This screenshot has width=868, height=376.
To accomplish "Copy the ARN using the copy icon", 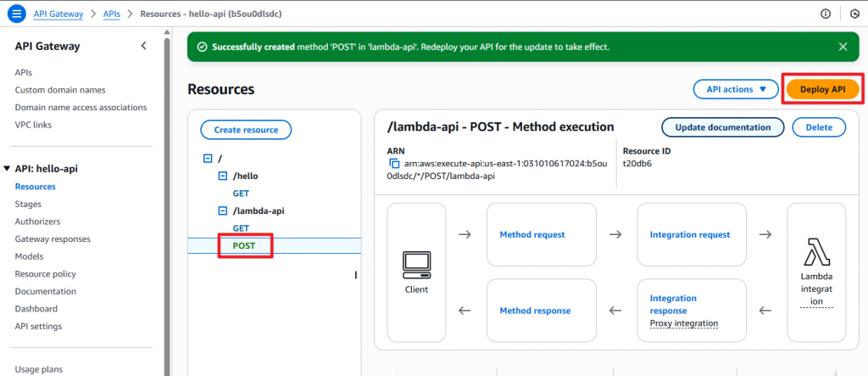I will point(394,164).
